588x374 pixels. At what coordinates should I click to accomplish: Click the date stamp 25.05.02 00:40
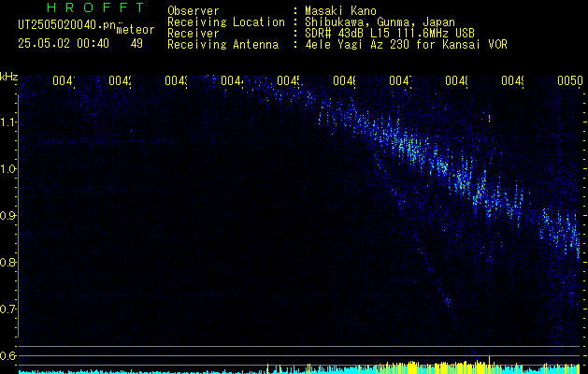[x=64, y=44]
